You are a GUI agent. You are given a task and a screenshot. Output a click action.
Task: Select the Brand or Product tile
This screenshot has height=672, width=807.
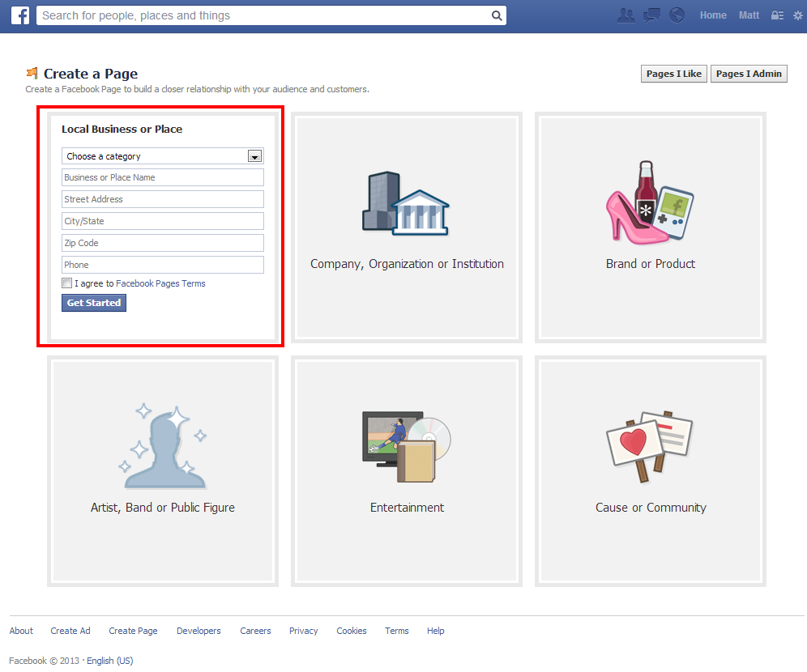pos(650,227)
